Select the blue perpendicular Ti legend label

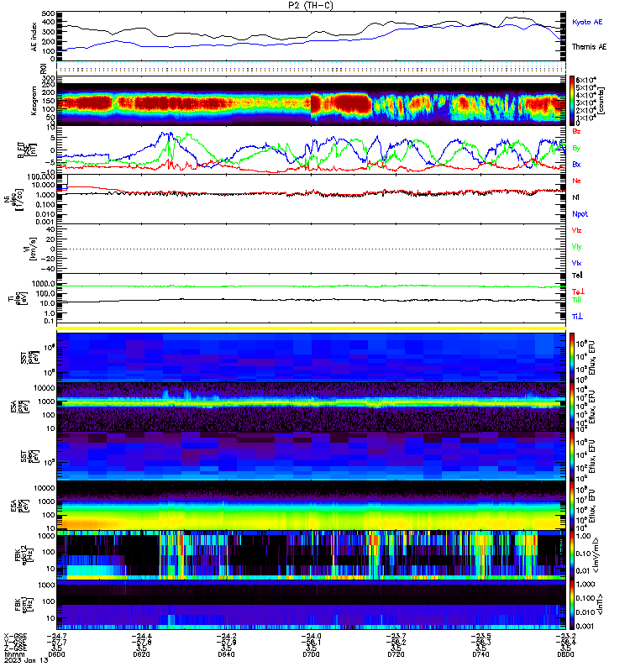[x=577, y=317]
